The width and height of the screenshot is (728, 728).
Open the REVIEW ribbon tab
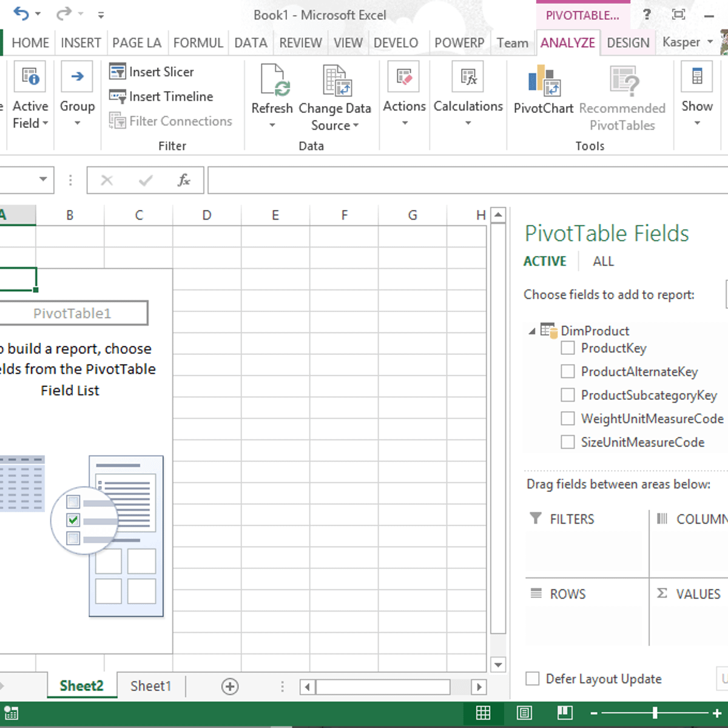(300, 43)
